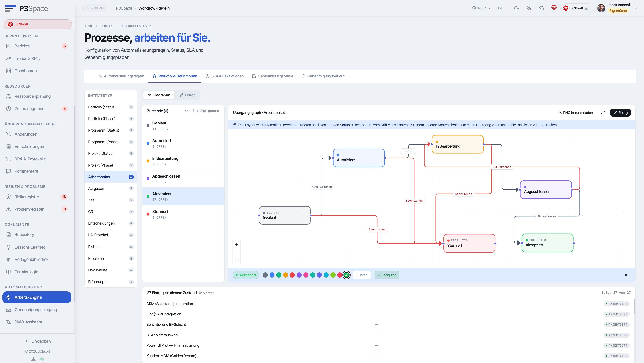The height and width of the screenshot is (363, 644).
Task: Open the DE language dropdown
Action: pos(502,8)
